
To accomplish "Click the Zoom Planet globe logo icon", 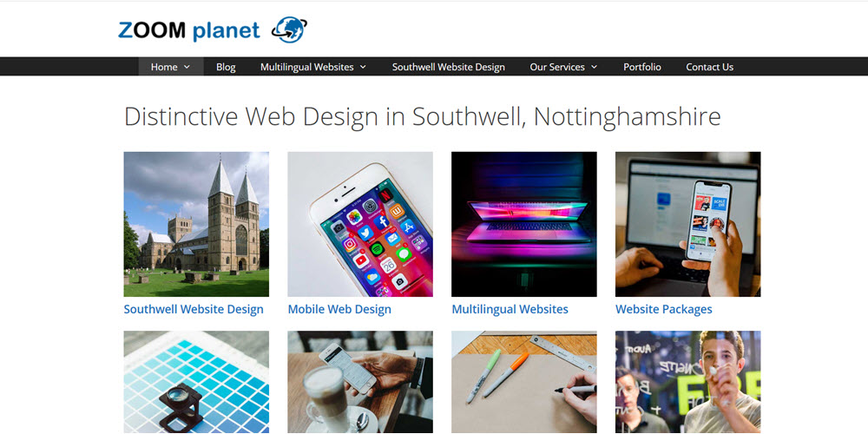I will [289, 30].
